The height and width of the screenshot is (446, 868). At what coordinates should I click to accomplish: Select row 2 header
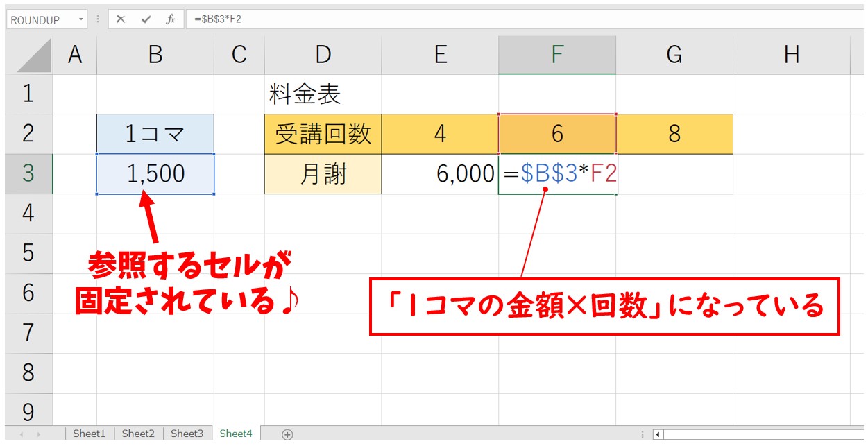(28, 133)
